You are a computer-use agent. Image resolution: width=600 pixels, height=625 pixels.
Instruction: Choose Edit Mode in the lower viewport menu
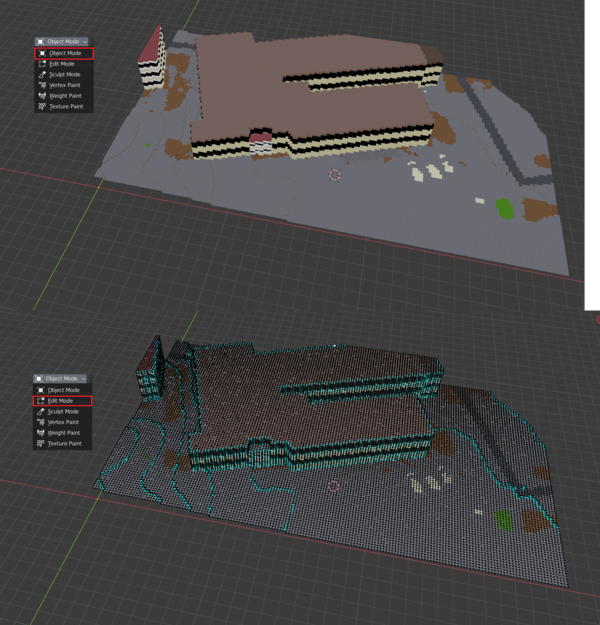[x=63, y=401]
